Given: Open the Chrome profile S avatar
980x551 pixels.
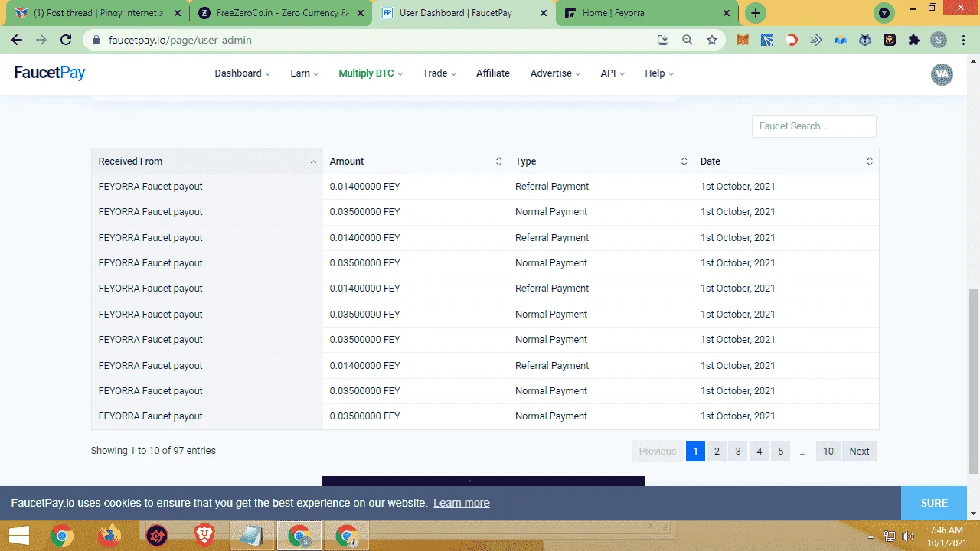Looking at the screenshot, I should click(939, 40).
